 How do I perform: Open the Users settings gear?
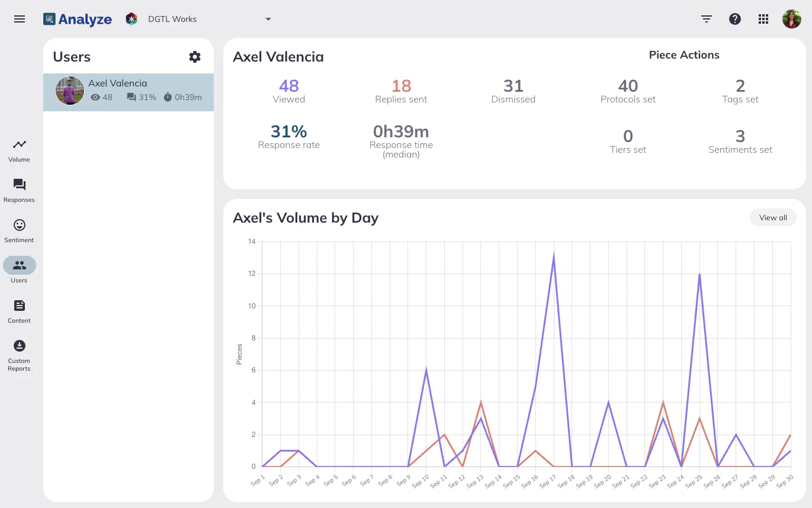[x=195, y=57]
